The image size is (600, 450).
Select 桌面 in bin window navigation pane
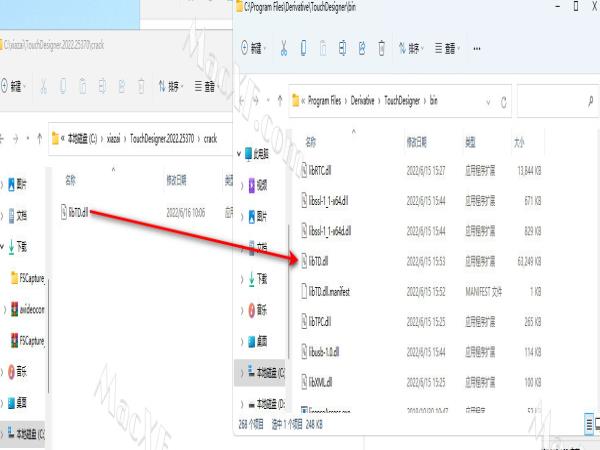pos(262,341)
